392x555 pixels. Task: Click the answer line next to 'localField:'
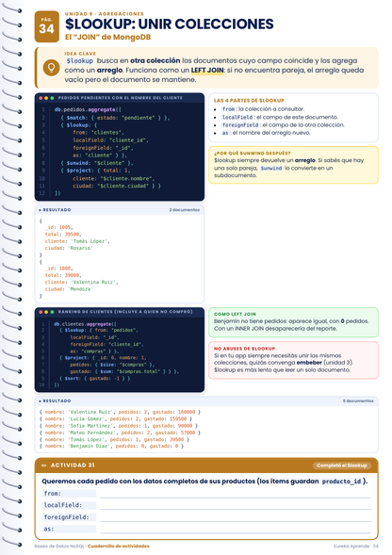pyautogui.click(x=236, y=505)
